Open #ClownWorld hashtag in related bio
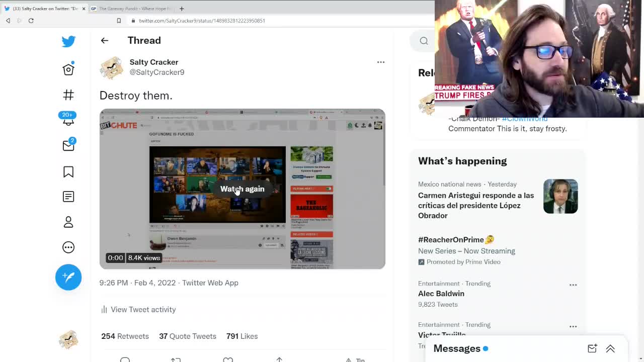 coord(524,119)
